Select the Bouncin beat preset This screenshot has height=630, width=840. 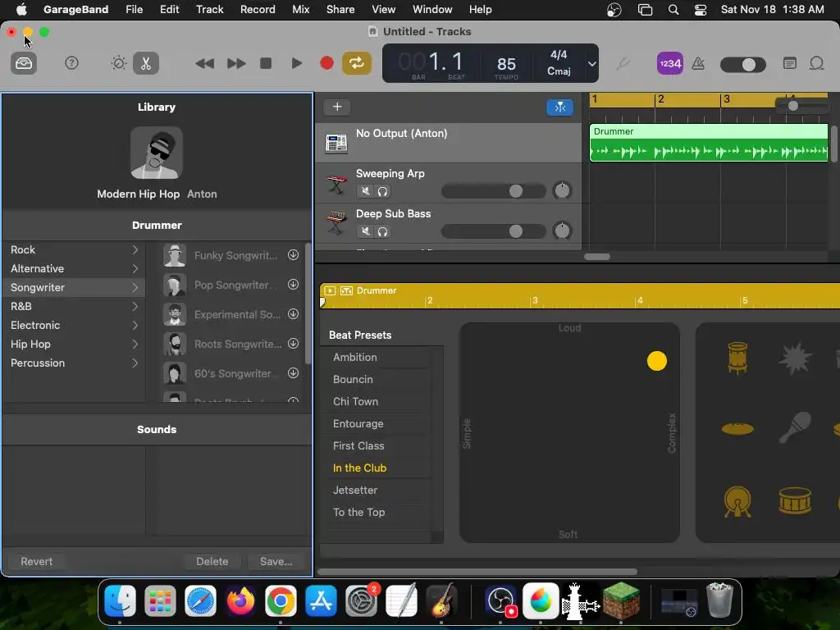click(353, 379)
